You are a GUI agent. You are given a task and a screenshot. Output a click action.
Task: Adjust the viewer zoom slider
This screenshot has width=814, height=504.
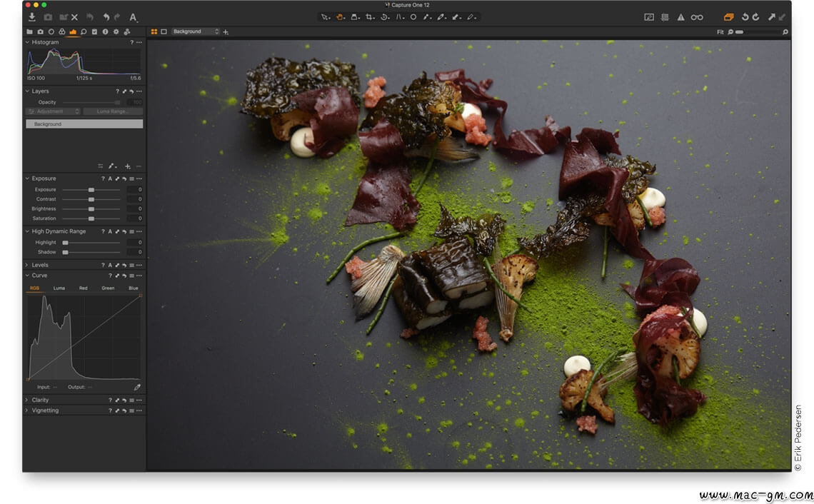point(757,32)
